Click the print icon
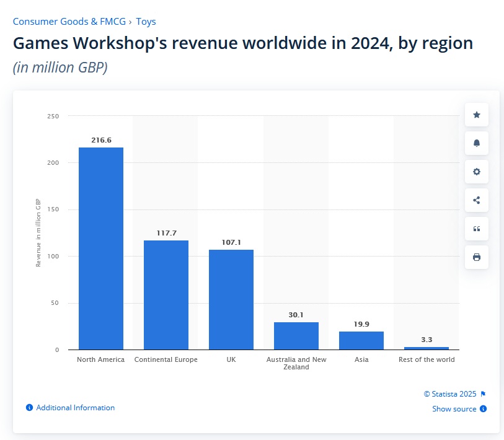The image size is (504, 440). [477, 257]
